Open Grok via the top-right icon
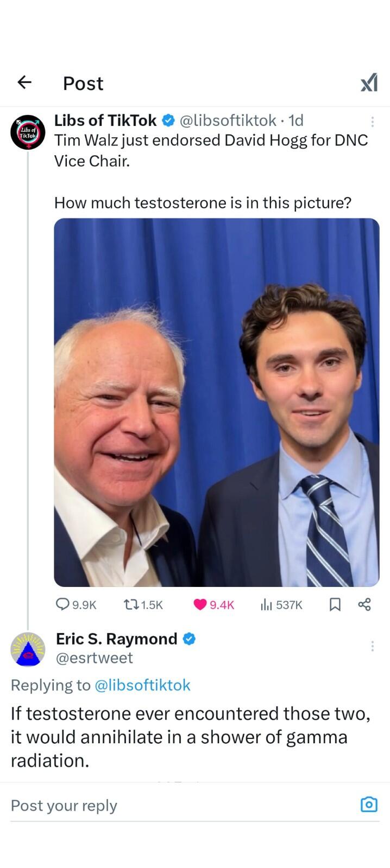This screenshot has width=390, height=868. (x=369, y=83)
